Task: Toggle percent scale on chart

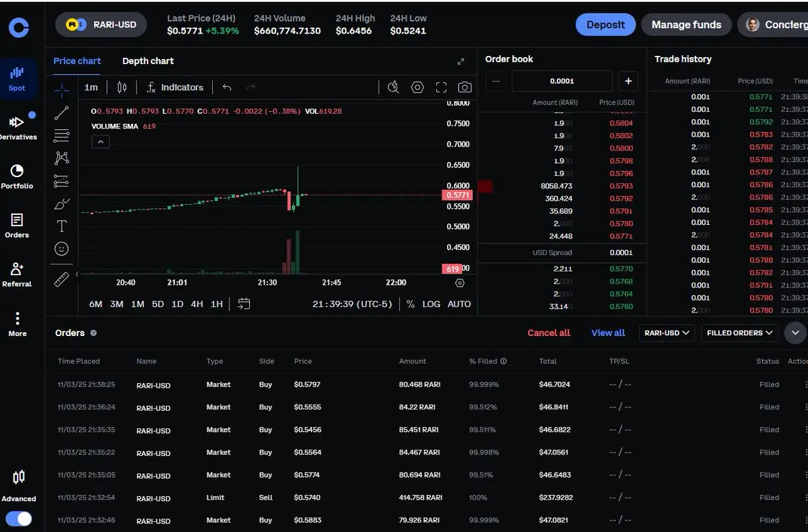Action: click(x=411, y=304)
